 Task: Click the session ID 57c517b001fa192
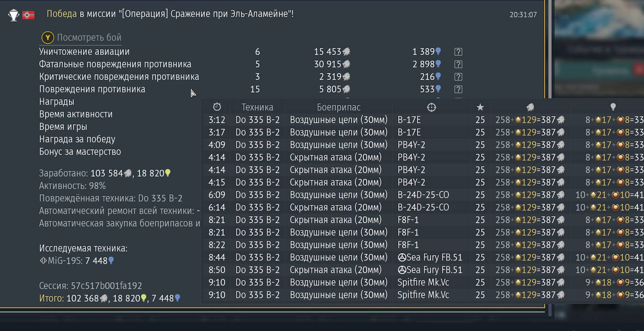[x=106, y=286]
